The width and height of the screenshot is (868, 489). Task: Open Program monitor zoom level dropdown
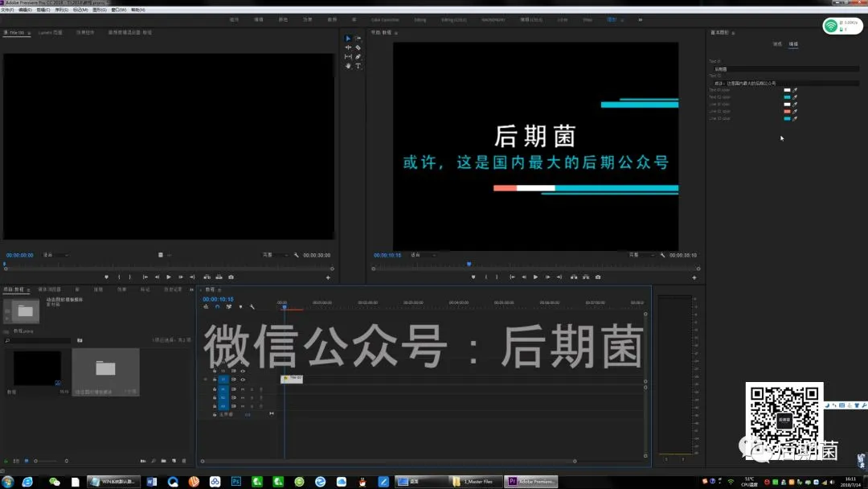424,255
